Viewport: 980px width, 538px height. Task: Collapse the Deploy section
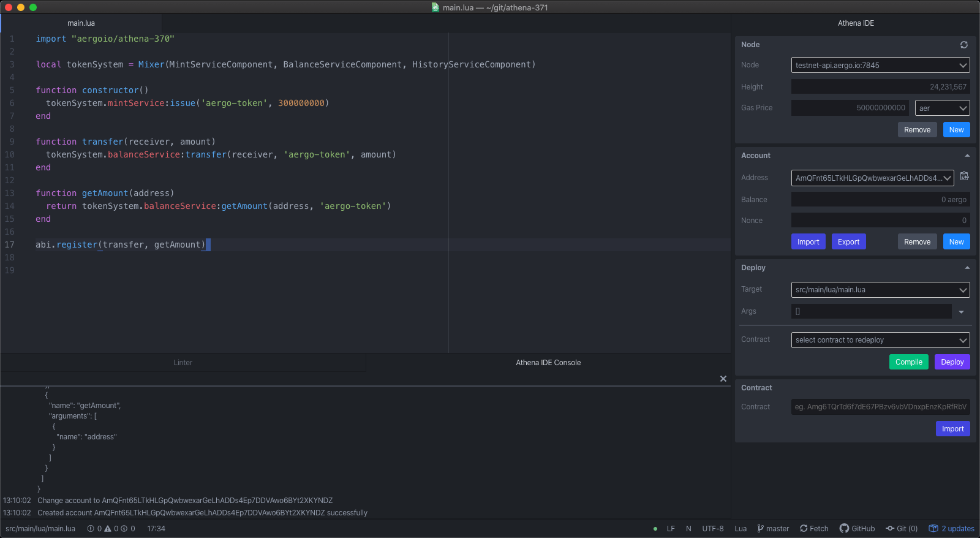tap(967, 268)
